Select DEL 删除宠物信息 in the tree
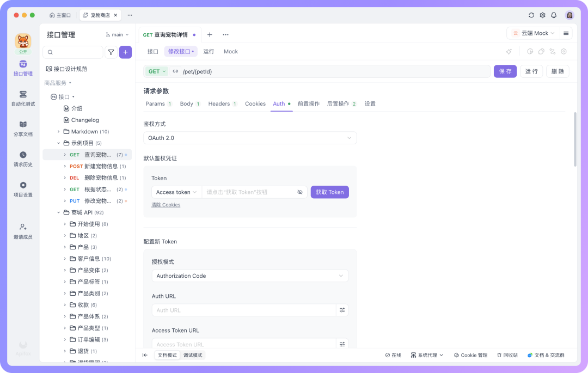 click(x=87, y=178)
